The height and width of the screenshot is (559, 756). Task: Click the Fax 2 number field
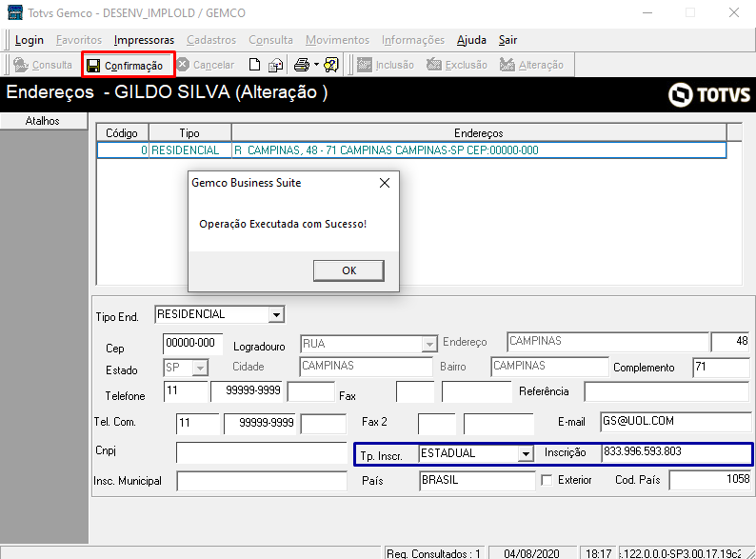(x=499, y=423)
